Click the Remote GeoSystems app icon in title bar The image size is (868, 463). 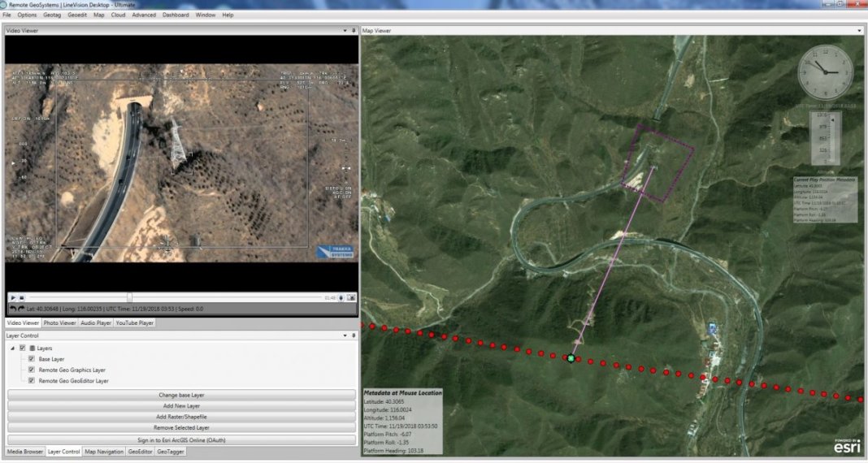tap(3, 4)
